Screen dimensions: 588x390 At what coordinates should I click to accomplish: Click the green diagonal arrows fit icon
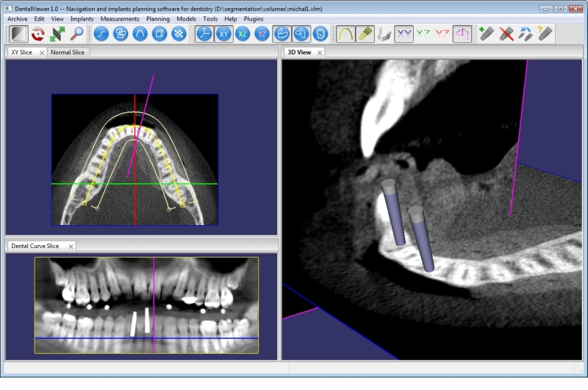[x=57, y=34]
